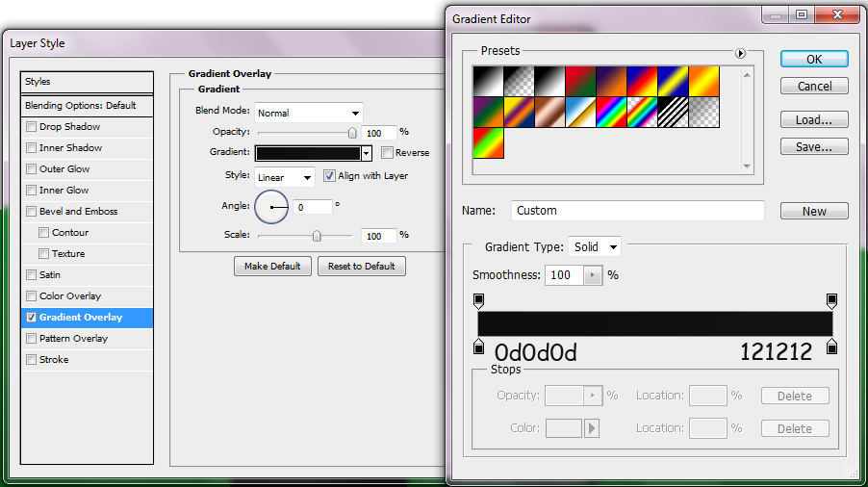The width and height of the screenshot is (868, 487).
Task: Pick the blue, yellow, blue gradient preset
Action: tap(674, 82)
